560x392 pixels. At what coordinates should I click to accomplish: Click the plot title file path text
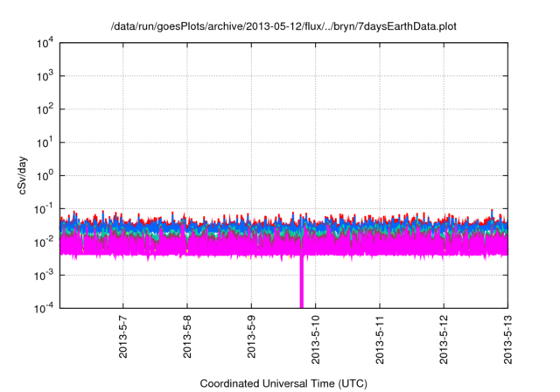tap(283, 27)
